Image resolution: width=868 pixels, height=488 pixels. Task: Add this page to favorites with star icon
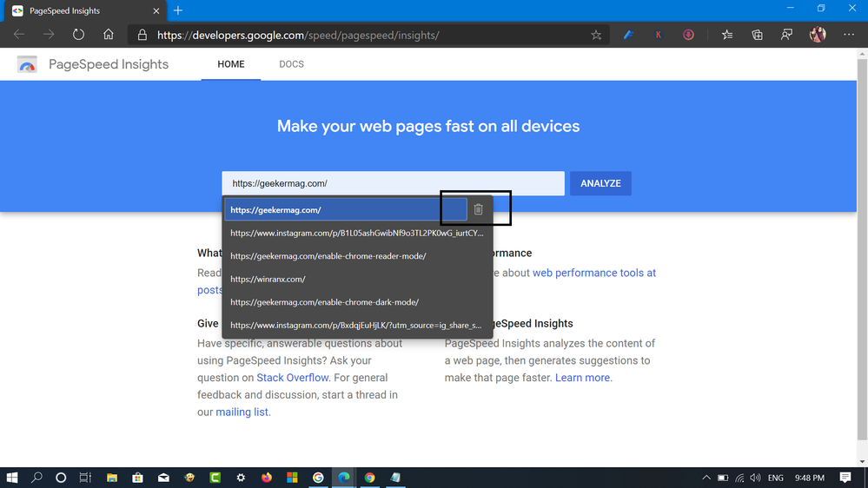(596, 35)
